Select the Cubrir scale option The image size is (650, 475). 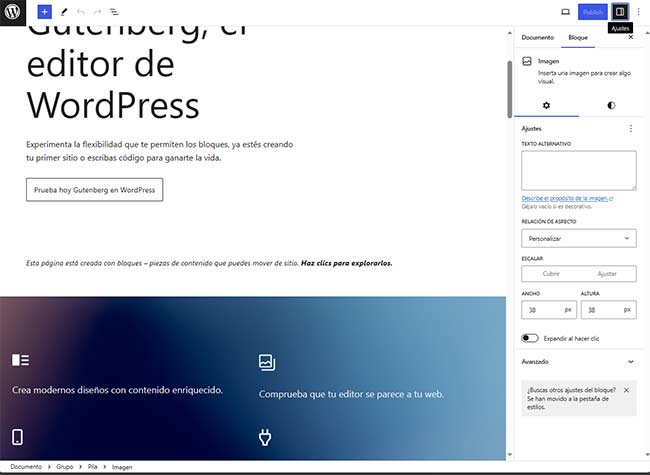[x=551, y=274]
